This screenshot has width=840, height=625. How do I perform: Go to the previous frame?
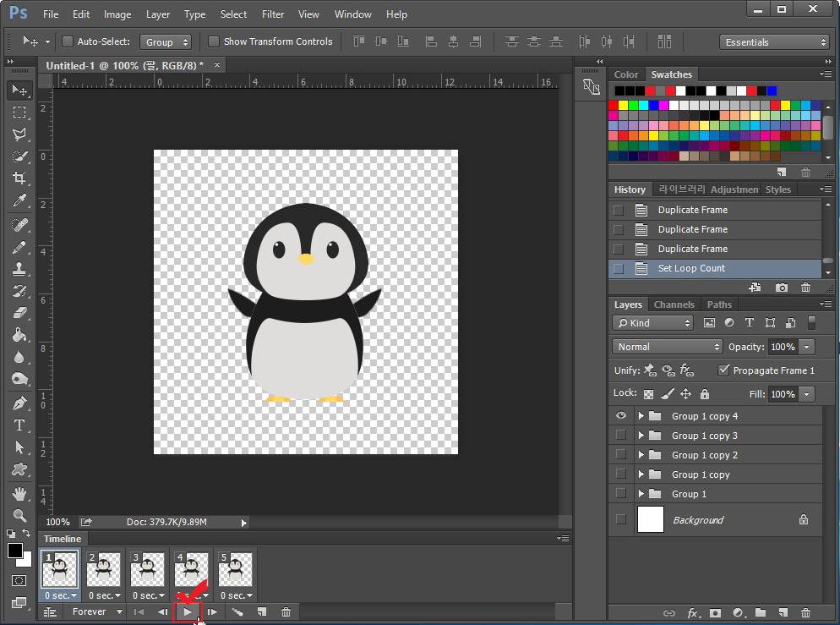point(163,611)
